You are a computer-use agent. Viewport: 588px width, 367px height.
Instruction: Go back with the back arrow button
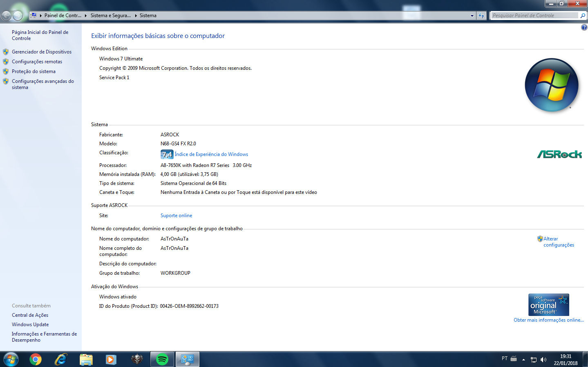[6, 16]
